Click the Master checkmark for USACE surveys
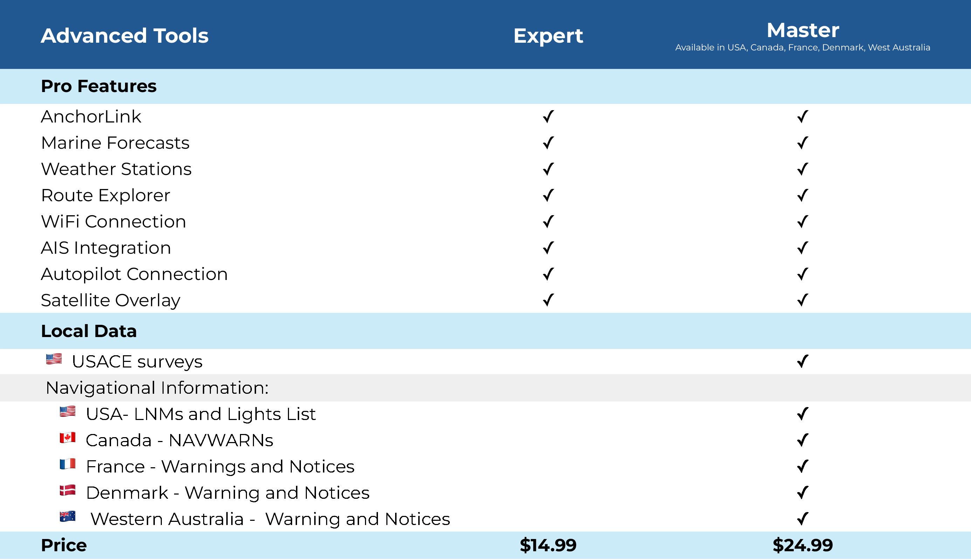Screen dimensions: 971x560 pos(803,361)
